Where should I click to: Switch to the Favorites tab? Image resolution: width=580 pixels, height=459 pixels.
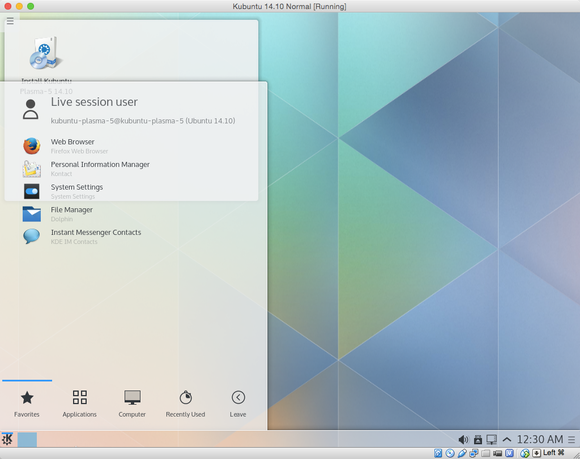27,404
